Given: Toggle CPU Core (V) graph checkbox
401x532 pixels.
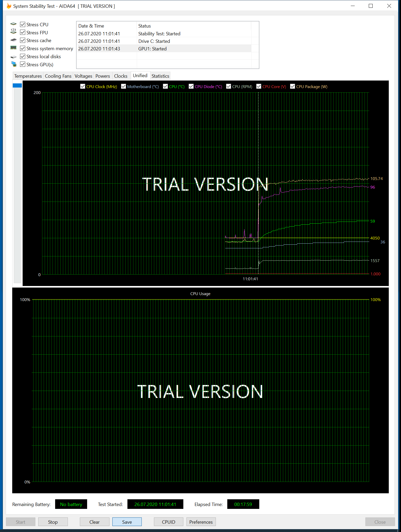Looking at the screenshot, I should point(259,87).
